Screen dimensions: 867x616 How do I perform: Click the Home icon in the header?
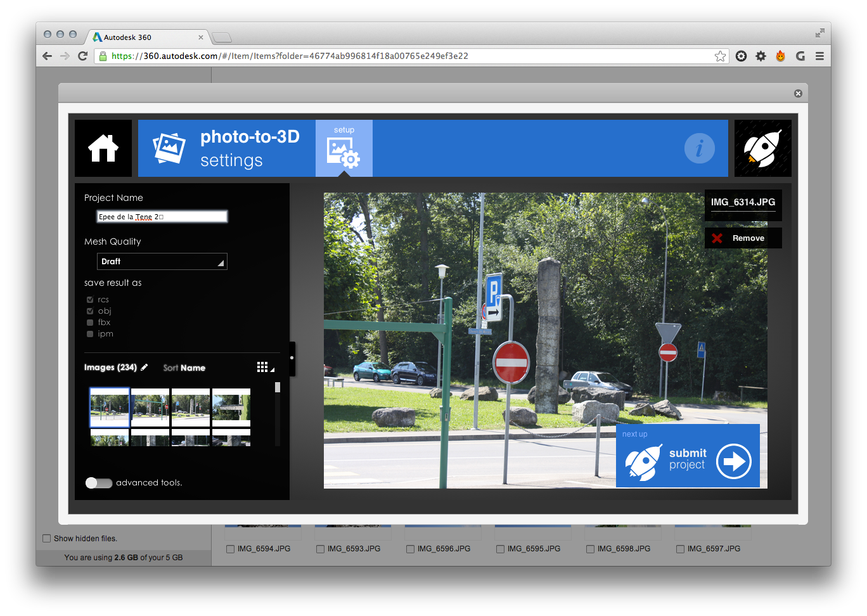tap(103, 148)
